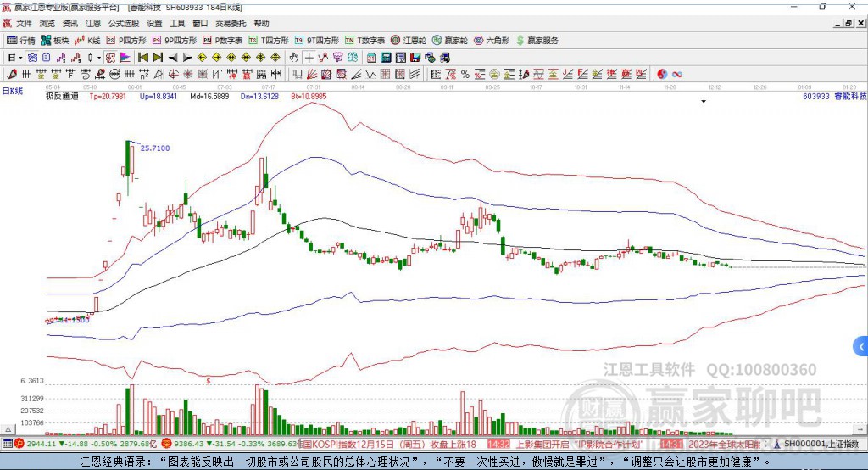Step chart left with black arrow
The width and height of the screenshot is (868, 470).
point(173,58)
